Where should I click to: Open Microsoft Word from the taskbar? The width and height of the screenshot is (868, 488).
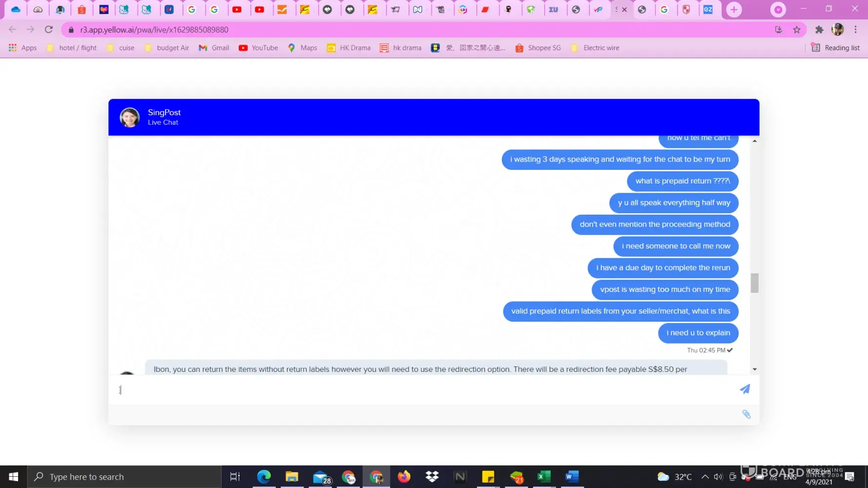tap(572, 477)
